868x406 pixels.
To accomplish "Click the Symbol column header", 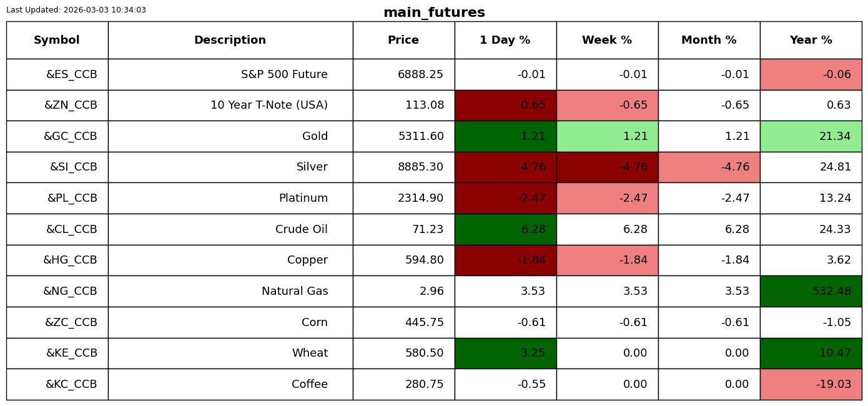I will (57, 41).
